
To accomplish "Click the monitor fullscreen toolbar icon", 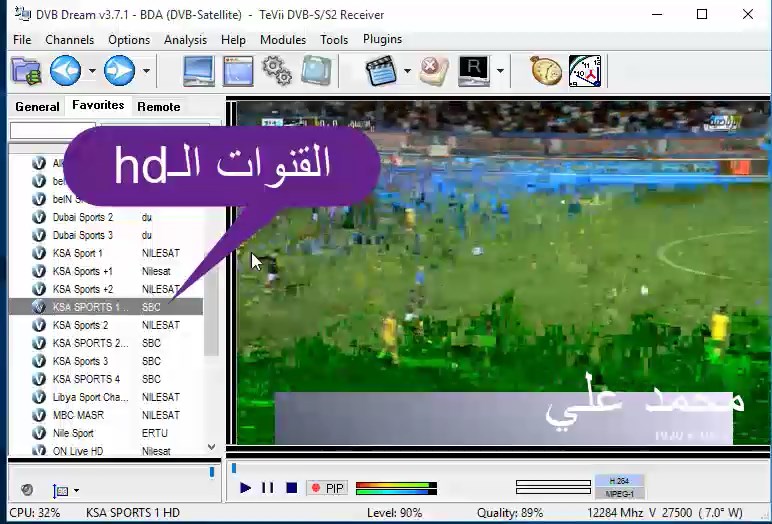I will [199, 71].
